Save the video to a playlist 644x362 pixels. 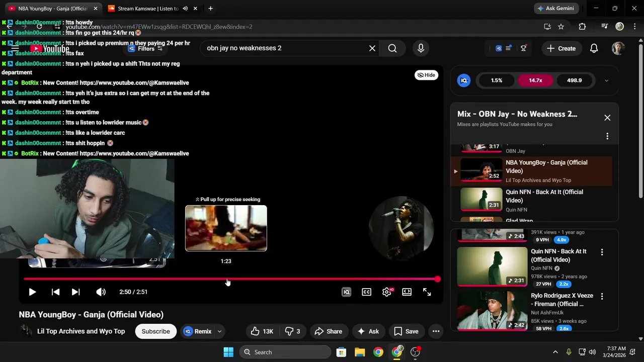coord(406,331)
